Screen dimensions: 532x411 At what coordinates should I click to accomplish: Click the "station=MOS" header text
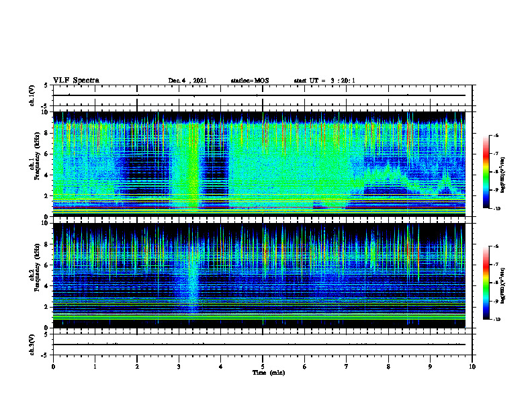click(x=250, y=81)
